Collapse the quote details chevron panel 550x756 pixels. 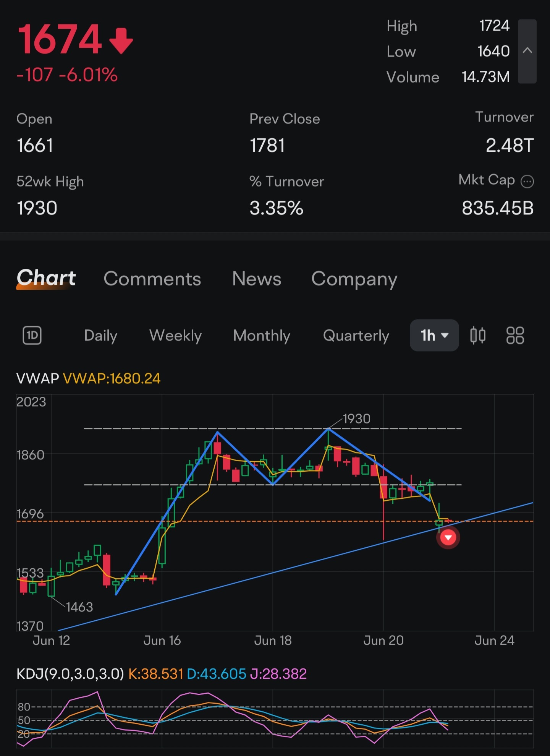pyautogui.click(x=527, y=51)
